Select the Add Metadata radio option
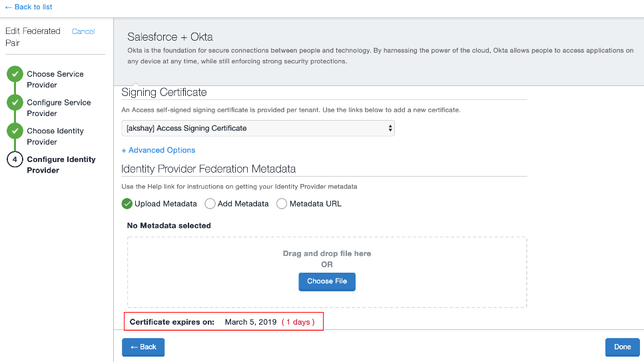644x362 pixels. click(x=210, y=203)
